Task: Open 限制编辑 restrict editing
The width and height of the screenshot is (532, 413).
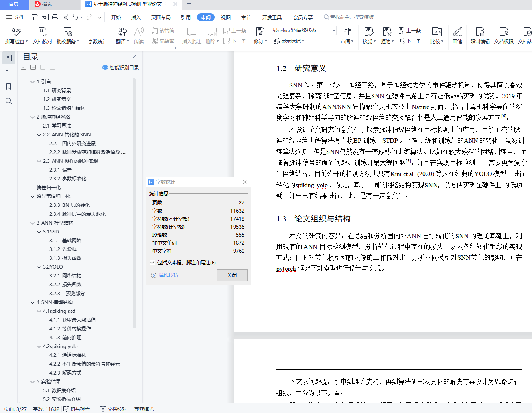Action: pos(480,35)
